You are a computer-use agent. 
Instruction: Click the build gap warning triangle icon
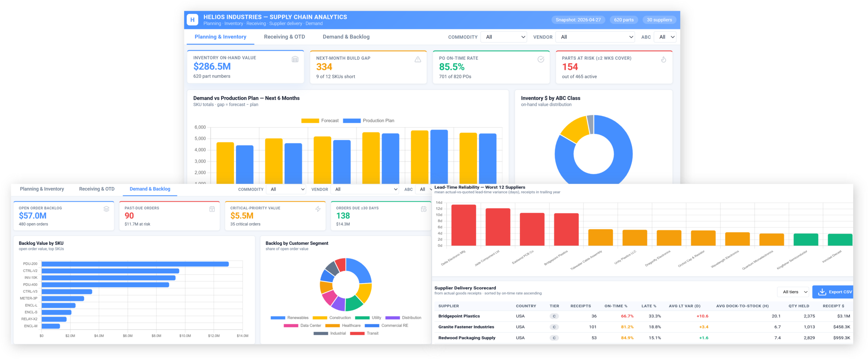coord(418,59)
